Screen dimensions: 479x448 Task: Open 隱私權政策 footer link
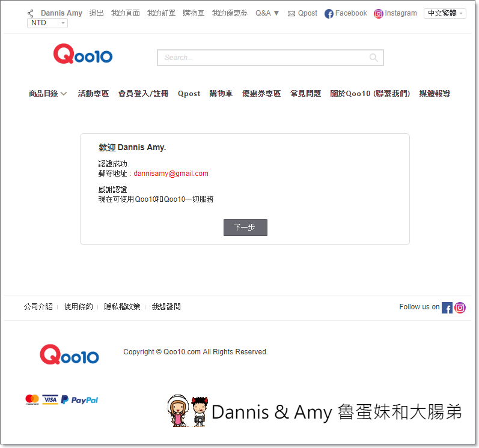(x=122, y=306)
